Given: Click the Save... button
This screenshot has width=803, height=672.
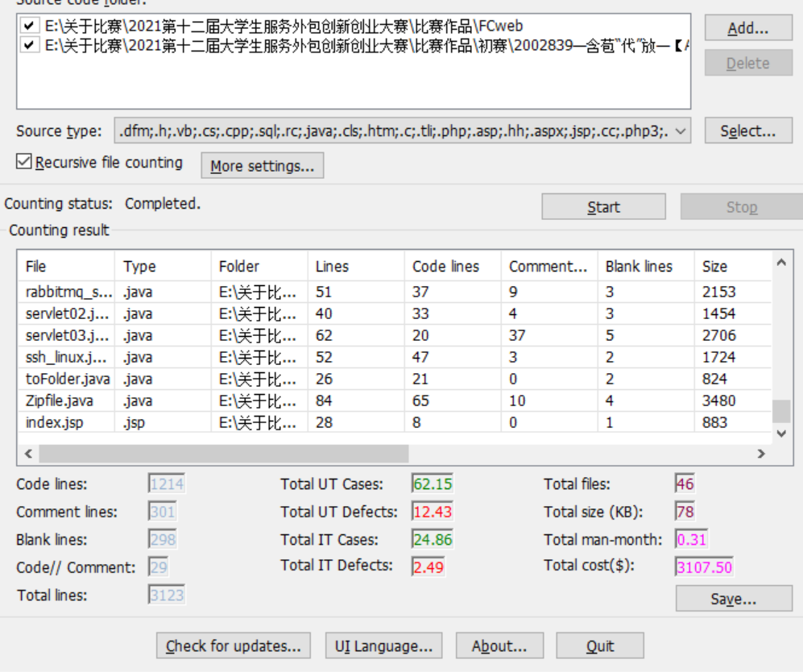Looking at the screenshot, I should (x=734, y=598).
